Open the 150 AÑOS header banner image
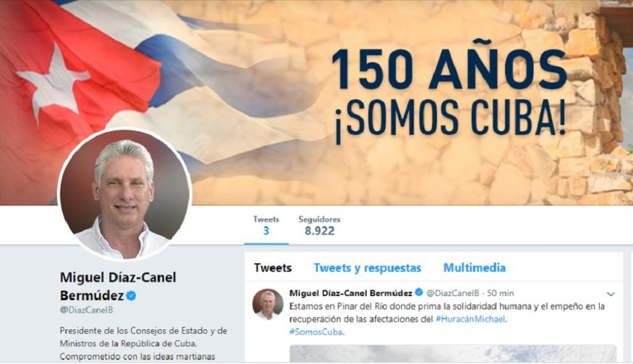The image size is (633, 364). [316, 103]
